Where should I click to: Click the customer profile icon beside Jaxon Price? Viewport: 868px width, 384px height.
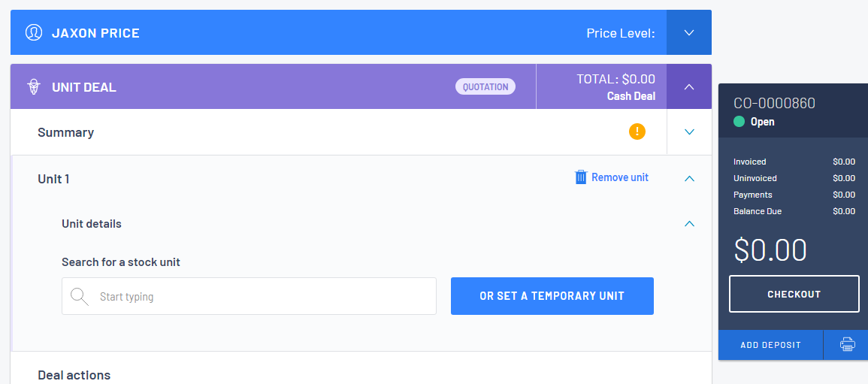pyautogui.click(x=34, y=32)
